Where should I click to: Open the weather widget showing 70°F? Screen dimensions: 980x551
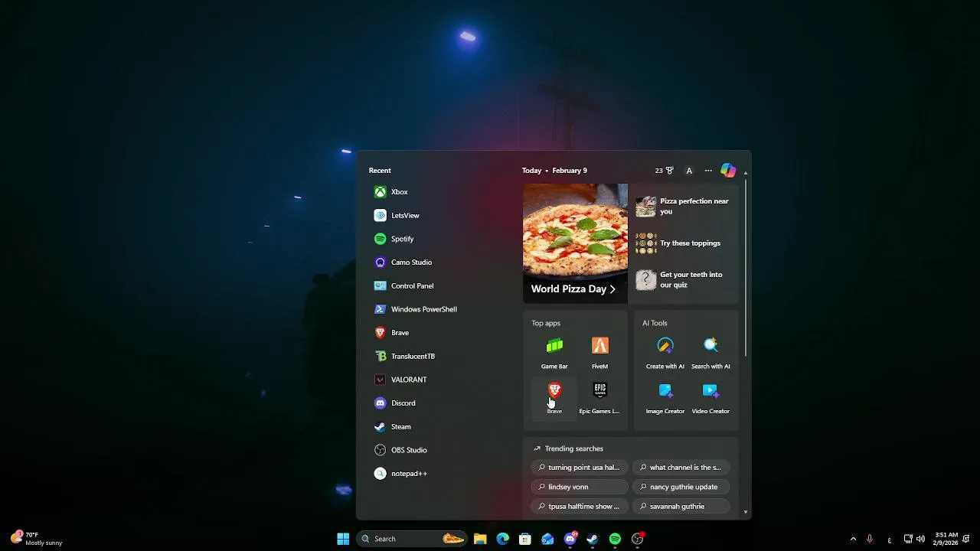click(x=37, y=539)
